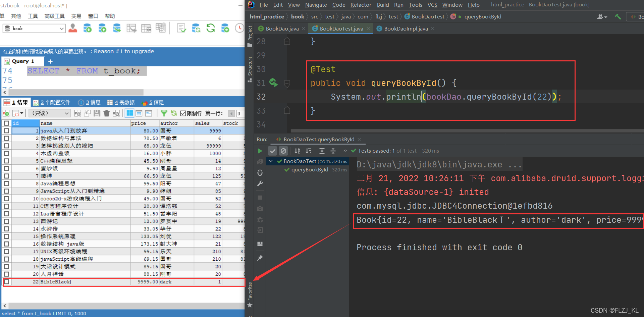Viewport: 644px width, 317px height.
Task: Open the Refactor menu in IntelliJ
Action: 361,5
